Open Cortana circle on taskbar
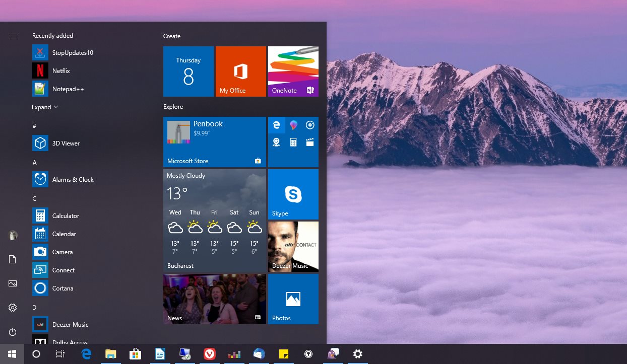This screenshot has height=364, width=627. pyautogui.click(x=36, y=354)
